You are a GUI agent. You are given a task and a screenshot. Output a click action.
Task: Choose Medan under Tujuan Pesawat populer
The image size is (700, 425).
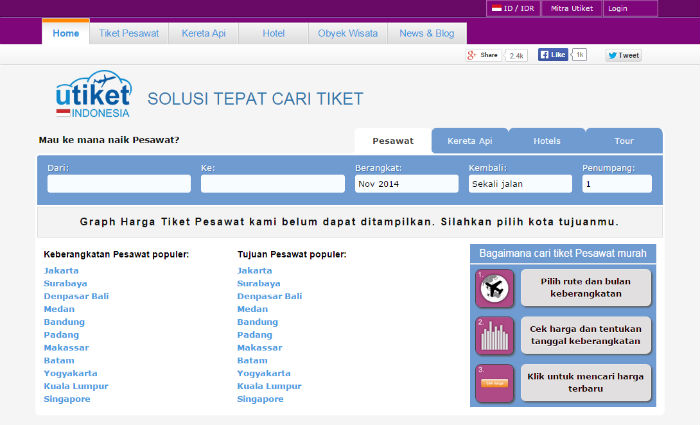pyautogui.click(x=252, y=309)
